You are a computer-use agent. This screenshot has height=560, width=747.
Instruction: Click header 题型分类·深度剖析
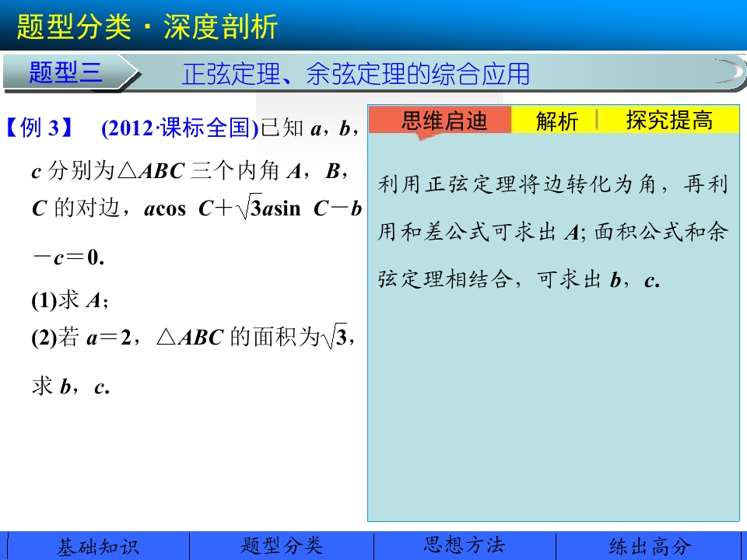(x=147, y=26)
